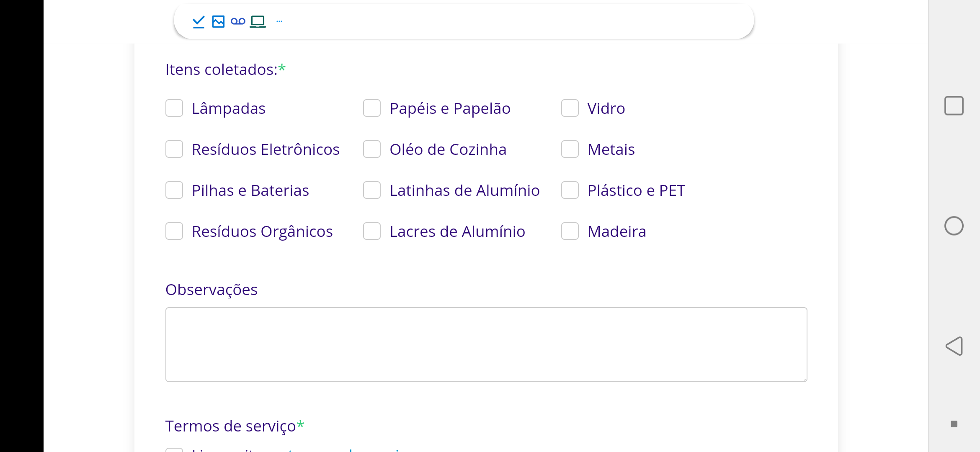The width and height of the screenshot is (980, 452).
Task: Check the Metais checkbox
Action: [570, 149]
